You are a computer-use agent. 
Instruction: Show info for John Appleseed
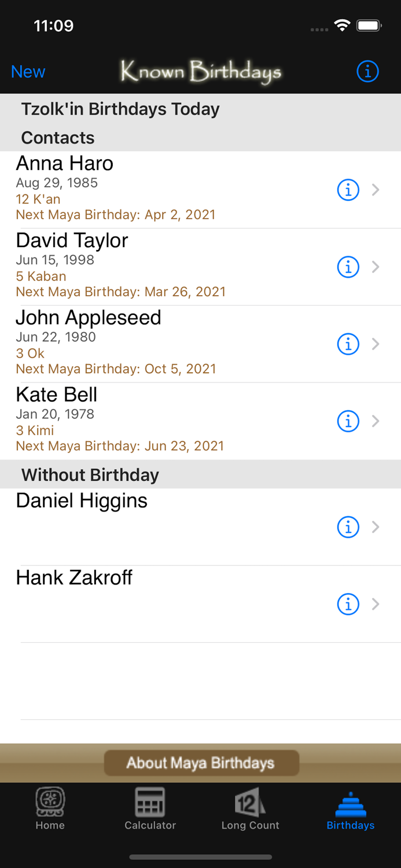coord(348,344)
